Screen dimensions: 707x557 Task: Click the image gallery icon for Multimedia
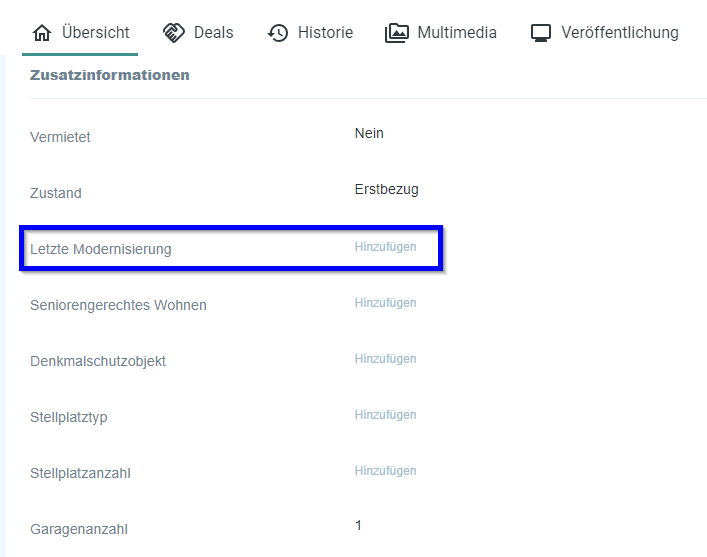397,33
